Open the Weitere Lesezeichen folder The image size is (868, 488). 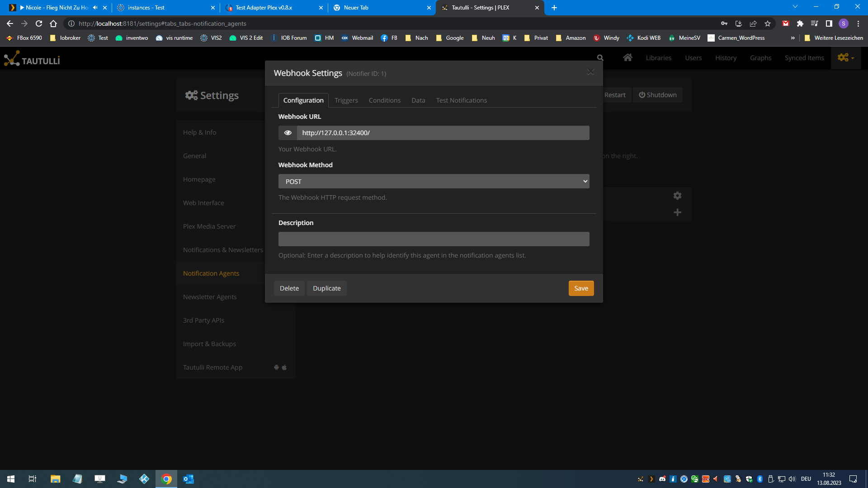click(x=834, y=38)
